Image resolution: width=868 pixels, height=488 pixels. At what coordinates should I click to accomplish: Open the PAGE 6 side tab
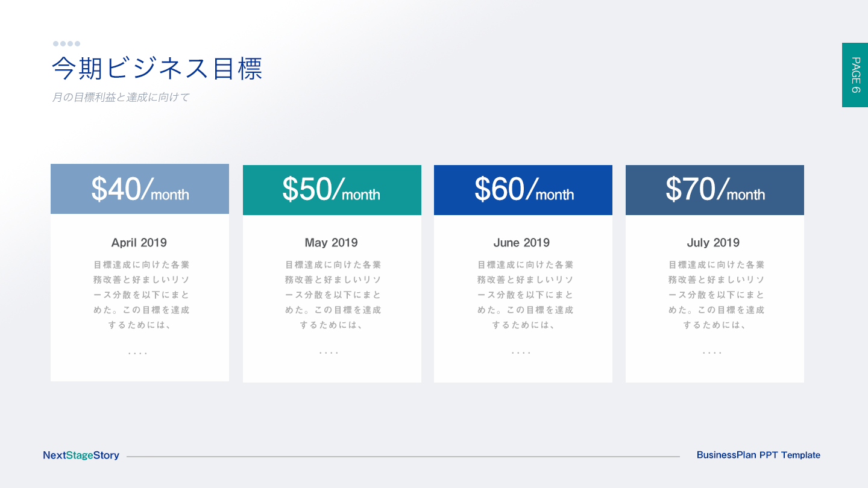(855, 75)
